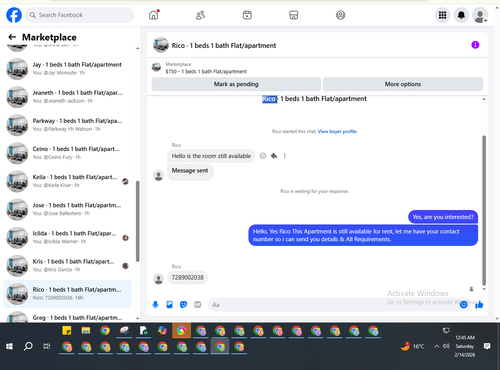
Task: Open the emoji picker in message box
Action: pos(463,304)
